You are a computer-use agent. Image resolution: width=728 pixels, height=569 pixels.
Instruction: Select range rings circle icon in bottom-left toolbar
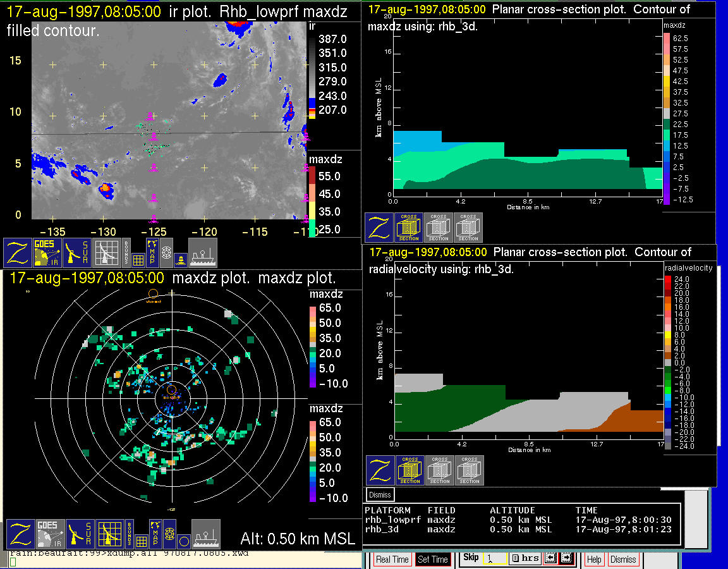tap(183, 541)
